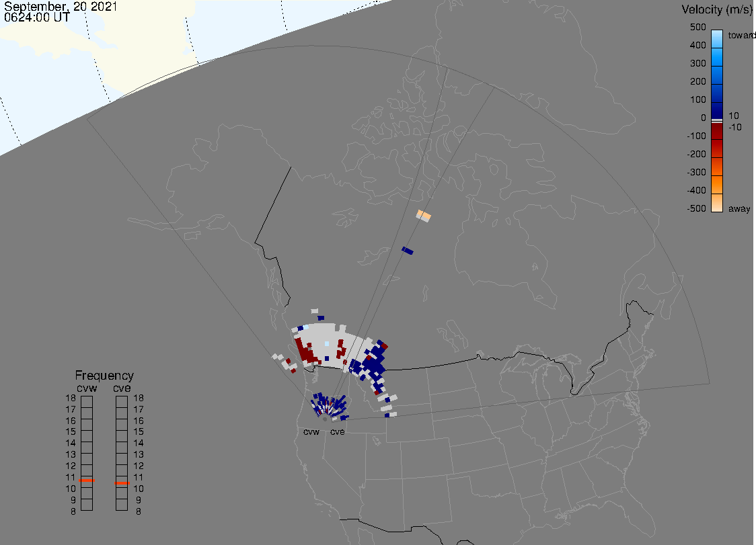The image size is (756, 545).
Task: Click the Velocity (m/s) colorbar title
Action: click(716, 9)
